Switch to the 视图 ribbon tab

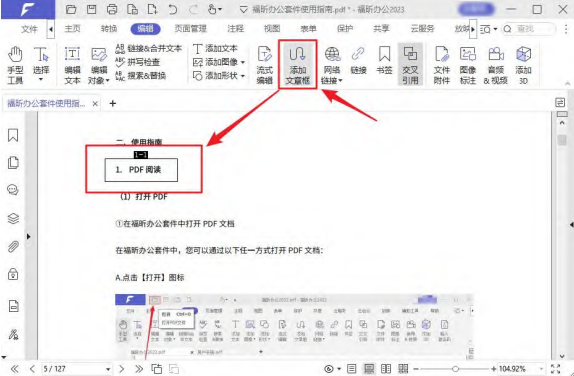click(x=272, y=29)
